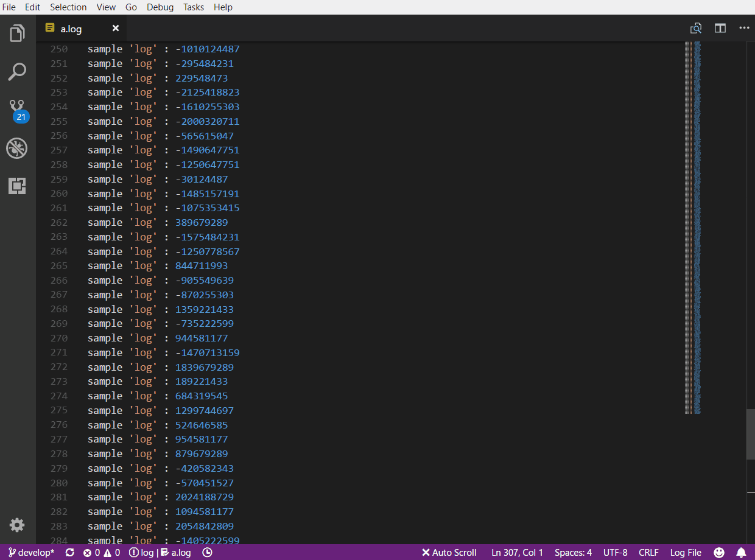Split the editor with the layout icon
Viewport: 755px width, 560px height.
click(x=720, y=28)
